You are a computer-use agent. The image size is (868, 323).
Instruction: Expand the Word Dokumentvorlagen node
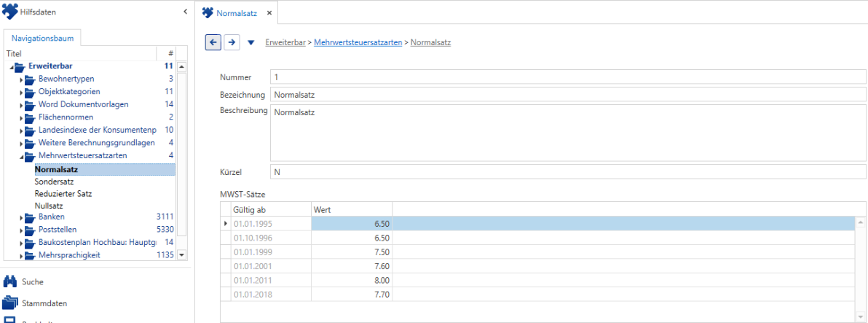tap(21, 105)
